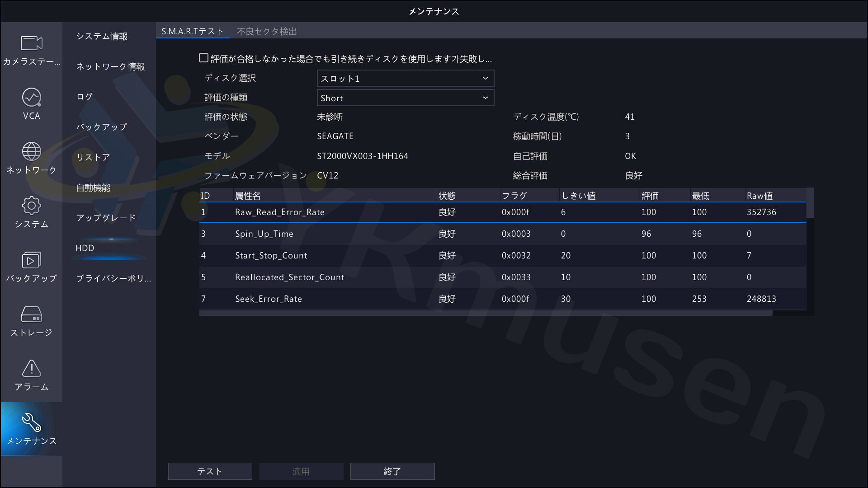Open the カメラステーション panel icon
868x488 pixels.
click(31, 49)
